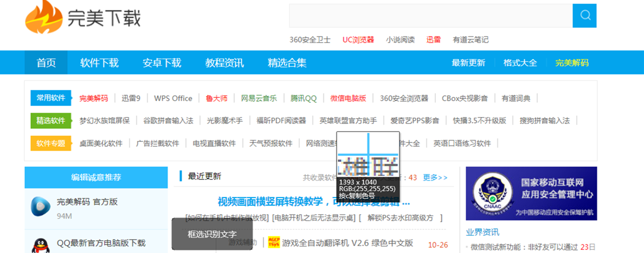Viewport: 644px width, 253px height.
Task: Open the 视频画面横竖屏转换教学 headline
Action: pyautogui.click(x=314, y=202)
